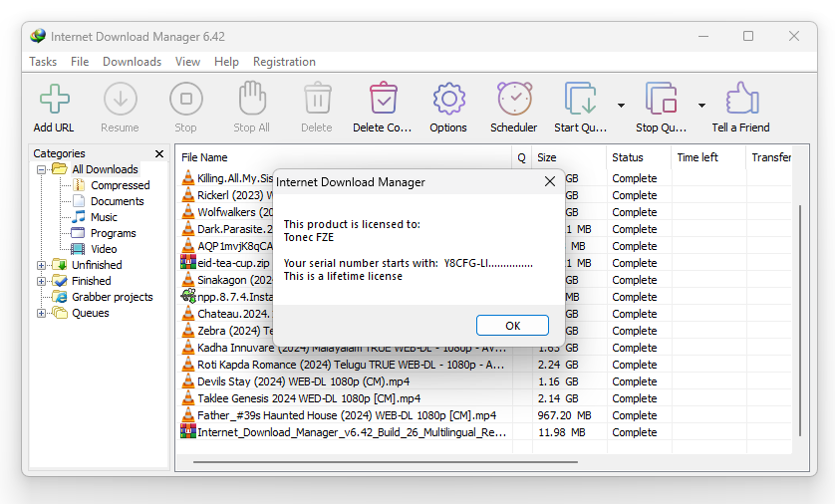Click the archive icon beside eid-tea-cup.zip
The height and width of the screenshot is (504, 835).
coord(188,262)
